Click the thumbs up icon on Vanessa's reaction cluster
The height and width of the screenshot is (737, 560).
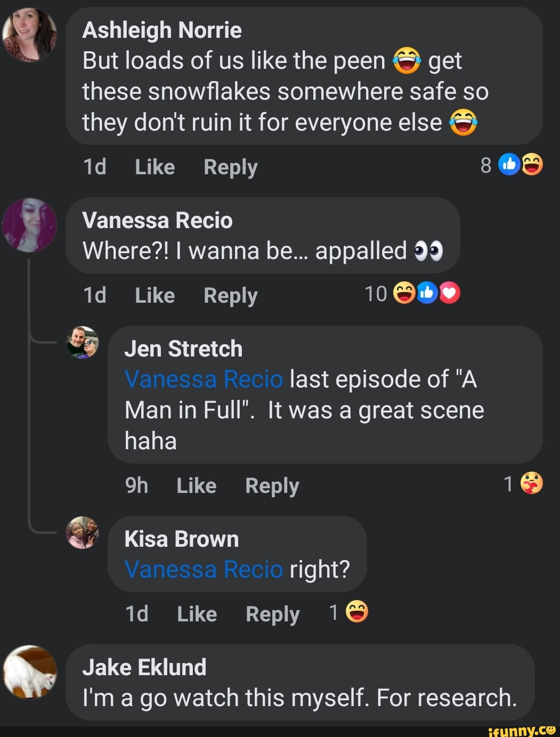point(426,294)
